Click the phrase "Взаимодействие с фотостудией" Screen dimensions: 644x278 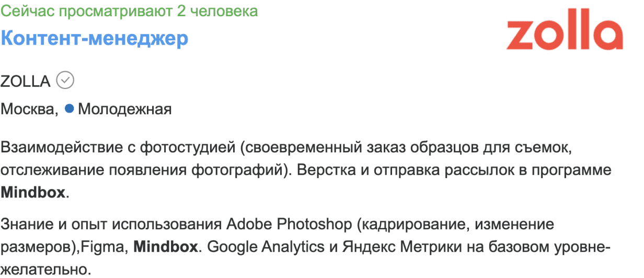[119, 148]
